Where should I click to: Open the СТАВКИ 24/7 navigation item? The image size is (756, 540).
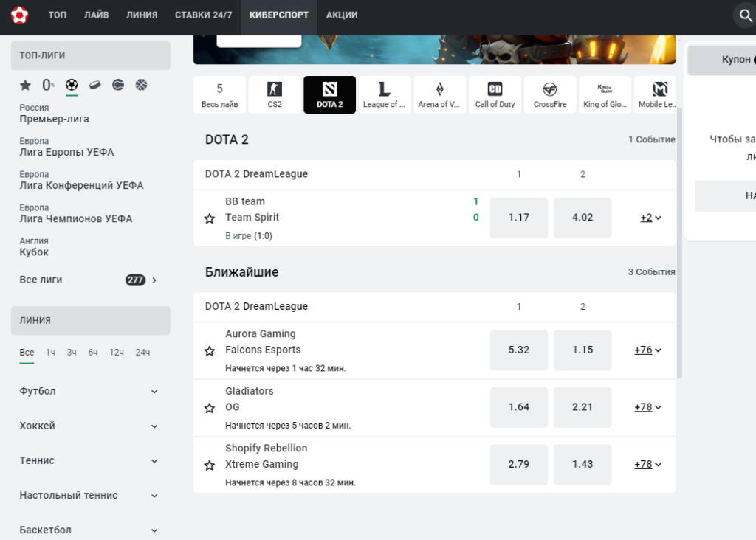pyautogui.click(x=204, y=15)
